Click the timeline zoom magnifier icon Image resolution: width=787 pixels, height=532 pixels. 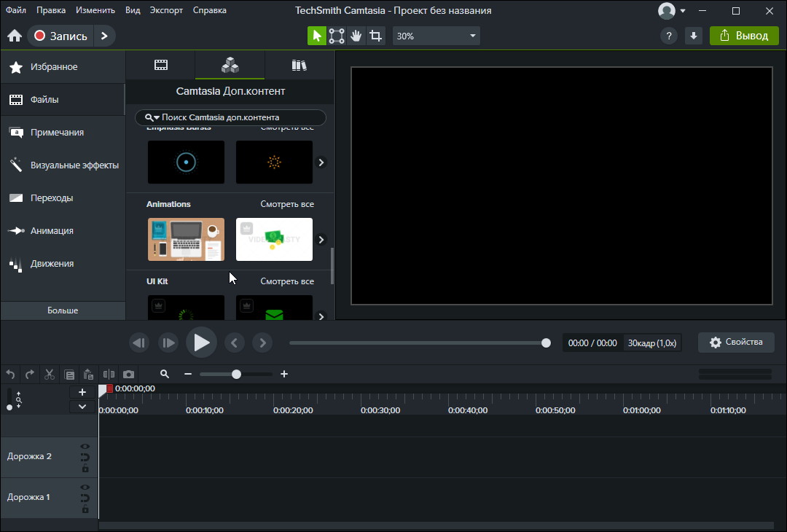tap(164, 374)
